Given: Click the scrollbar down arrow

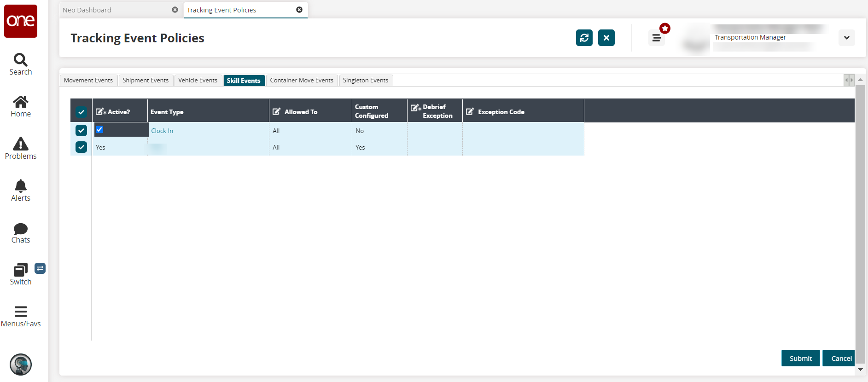Looking at the screenshot, I should [x=860, y=370].
